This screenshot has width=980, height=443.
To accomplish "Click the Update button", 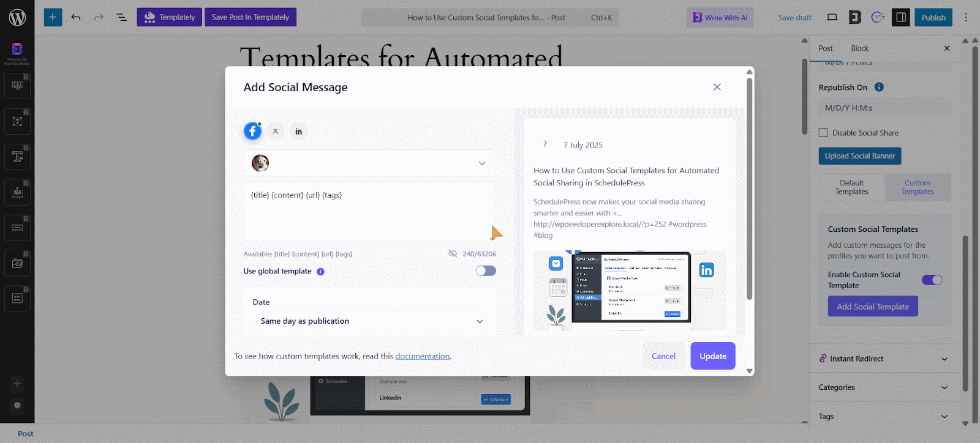I will click(712, 356).
